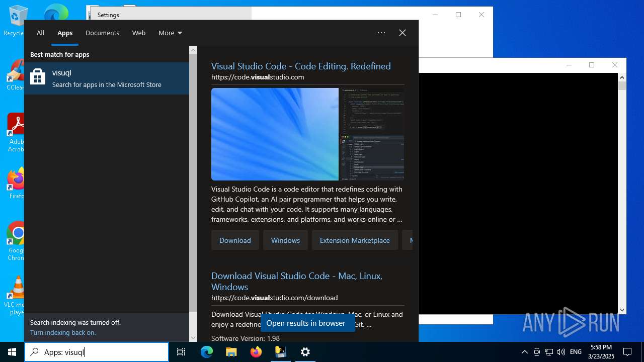
Task: Switch to the Python app on taskbar
Action: point(280,352)
